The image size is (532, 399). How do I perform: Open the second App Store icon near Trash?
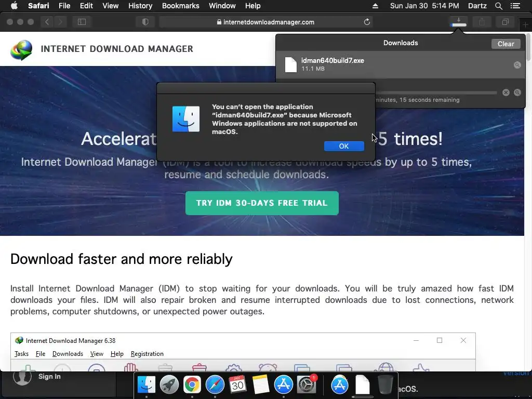340,385
